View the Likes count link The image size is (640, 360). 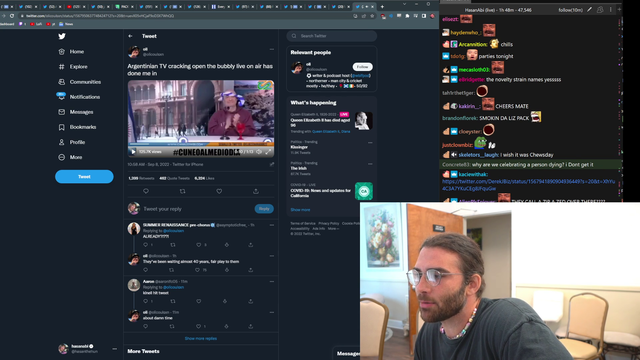click(204, 178)
